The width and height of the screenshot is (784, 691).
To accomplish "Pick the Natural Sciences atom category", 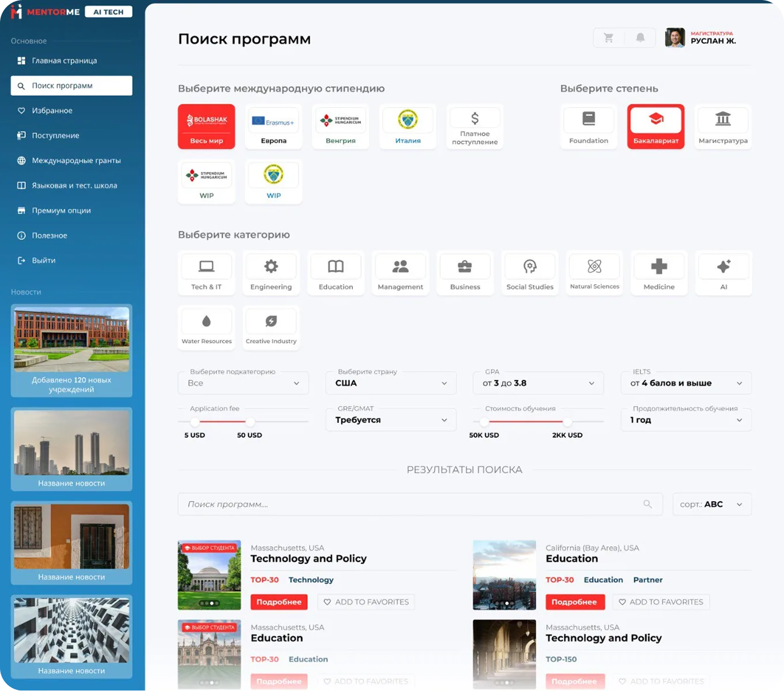I will 594,273.
